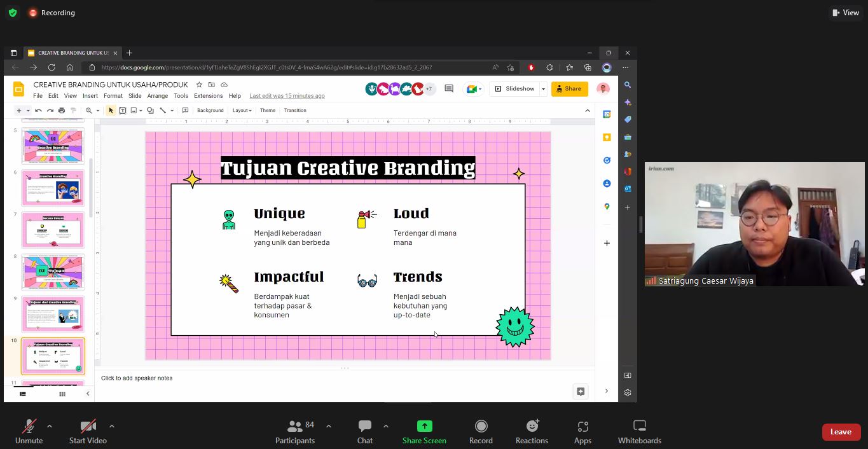868x449 pixels.
Task: Leave the Zoom meeting
Action: pyautogui.click(x=840, y=432)
